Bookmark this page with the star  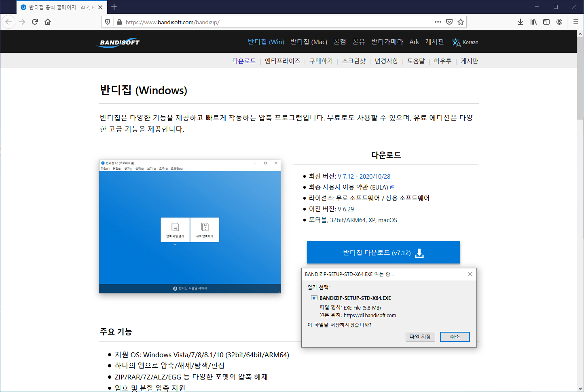pyautogui.click(x=461, y=22)
